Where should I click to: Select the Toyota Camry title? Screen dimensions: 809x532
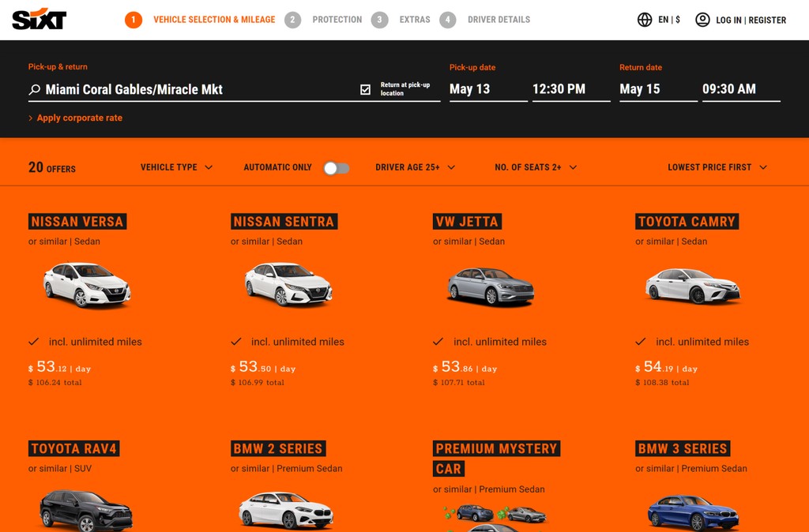point(687,222)
